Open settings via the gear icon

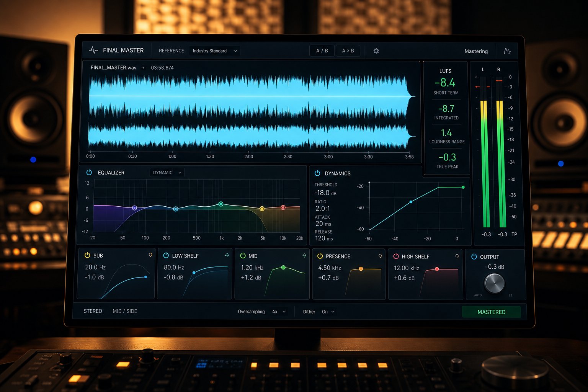pos(376,51)
